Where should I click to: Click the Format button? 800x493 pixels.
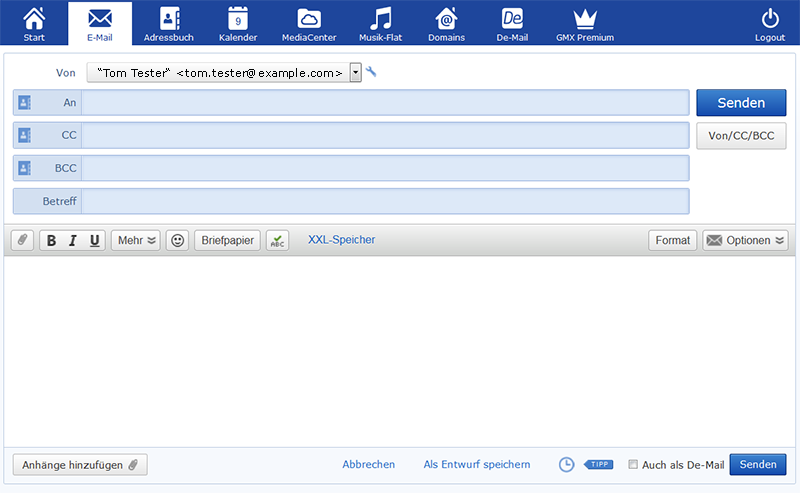(672, 240)
